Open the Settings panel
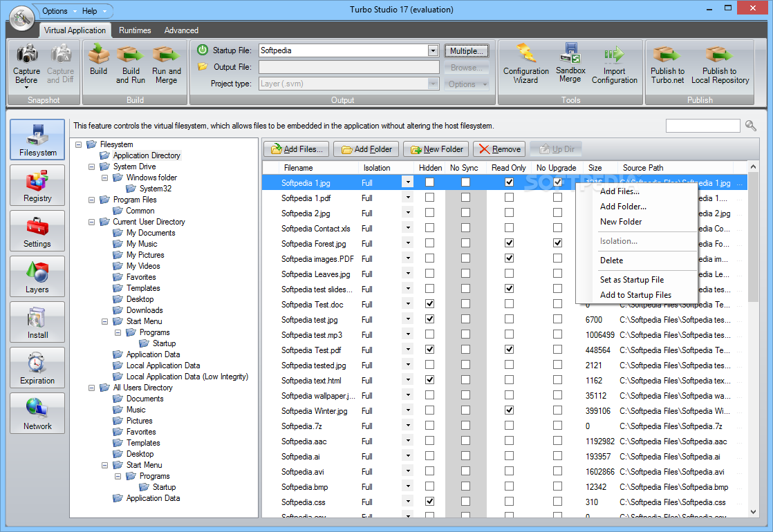Image resolution: width=773 pixels, height=532 pixels. point(37,231)
